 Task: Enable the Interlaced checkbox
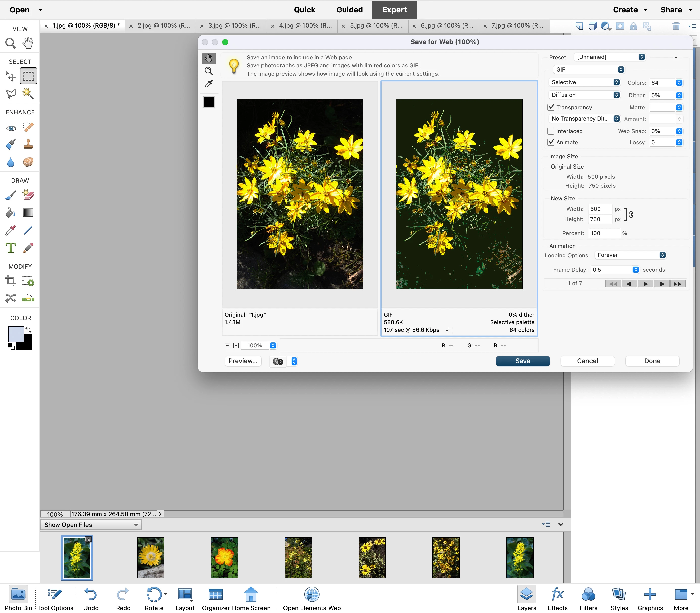(x=551, y=131)
